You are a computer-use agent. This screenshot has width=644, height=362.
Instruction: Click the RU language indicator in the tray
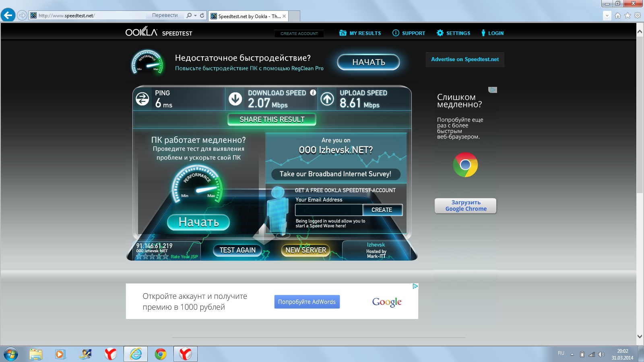pos(561,353)
